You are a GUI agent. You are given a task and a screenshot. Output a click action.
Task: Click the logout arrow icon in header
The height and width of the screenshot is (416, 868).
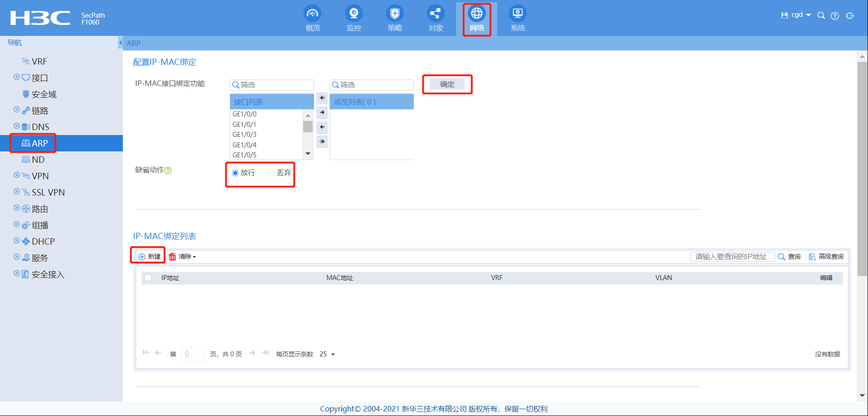click(x=850, y=16)
